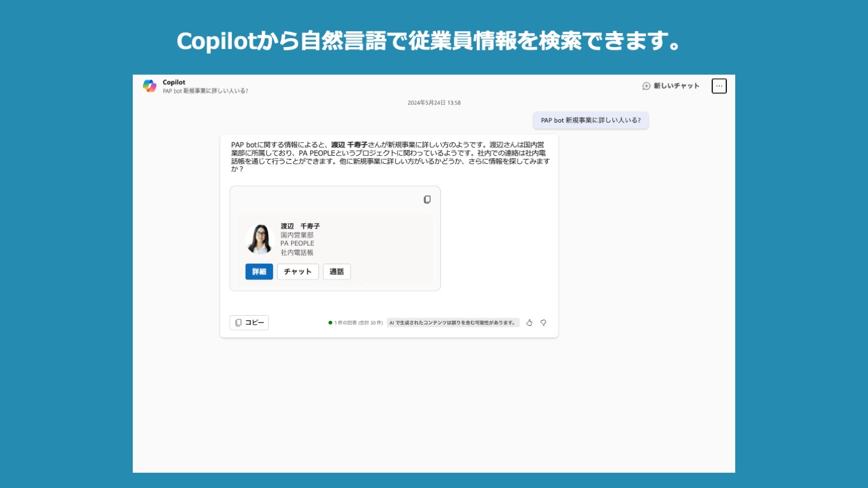Viewport: 868px width, 488px height.
Task: Click the 詳細 button
Action: click(259, 271)
